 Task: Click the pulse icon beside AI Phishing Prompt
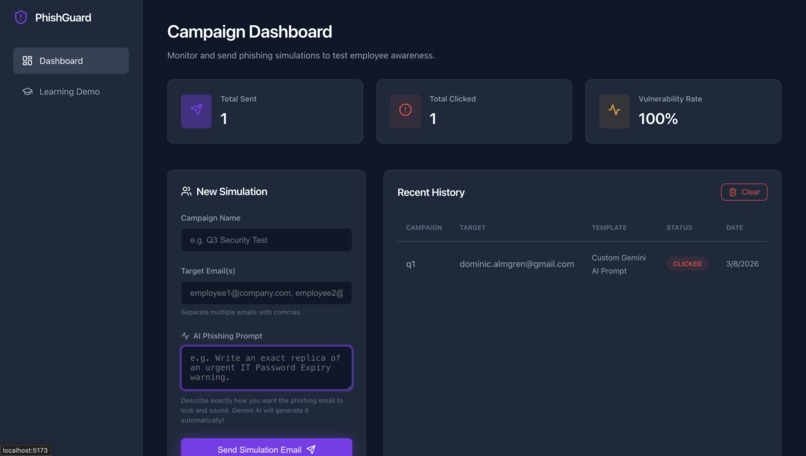[x=185, y=336]
